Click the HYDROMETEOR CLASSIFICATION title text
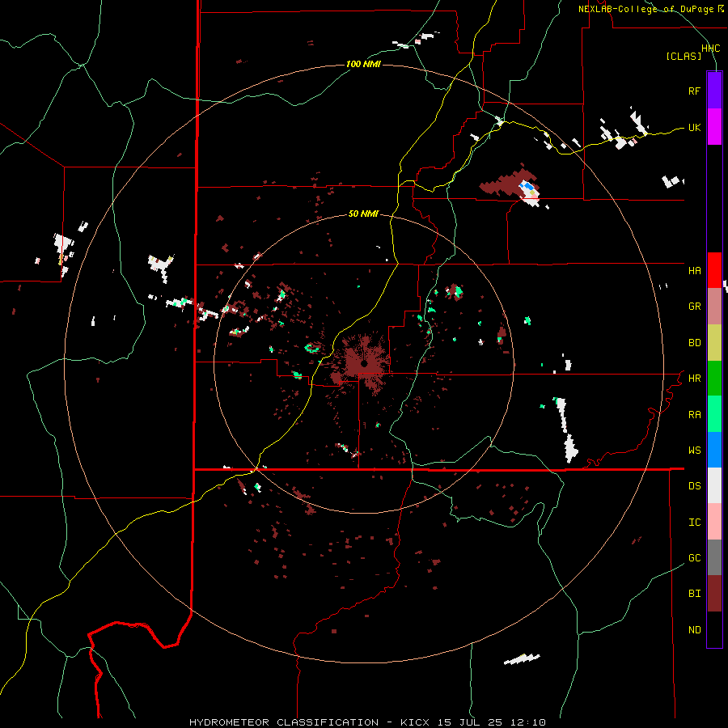Viewport: 728px width, 728px height. pyautogui.click(x=284, y=722)
